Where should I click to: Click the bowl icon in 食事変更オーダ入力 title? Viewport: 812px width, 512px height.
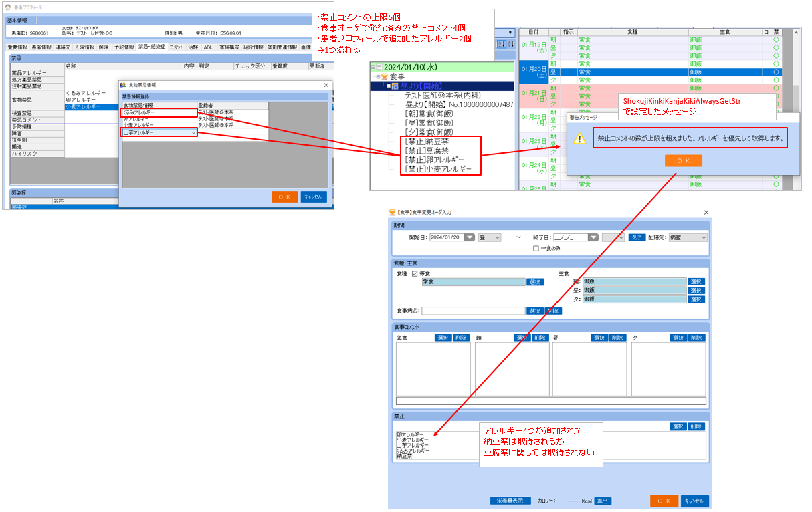click(393, 212)
